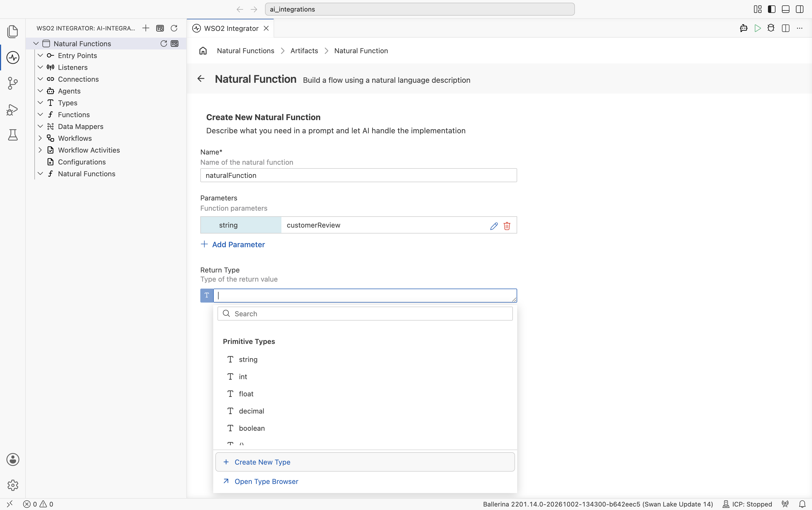Open Accounts icon in activity bar
812x510 pixels.
click(x=13, y=459)
